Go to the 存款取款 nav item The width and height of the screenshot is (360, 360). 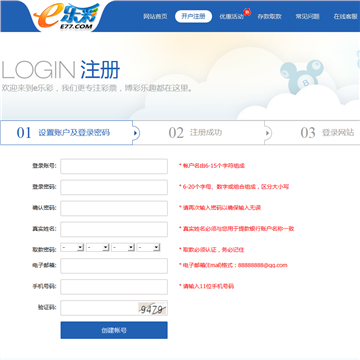269,16
